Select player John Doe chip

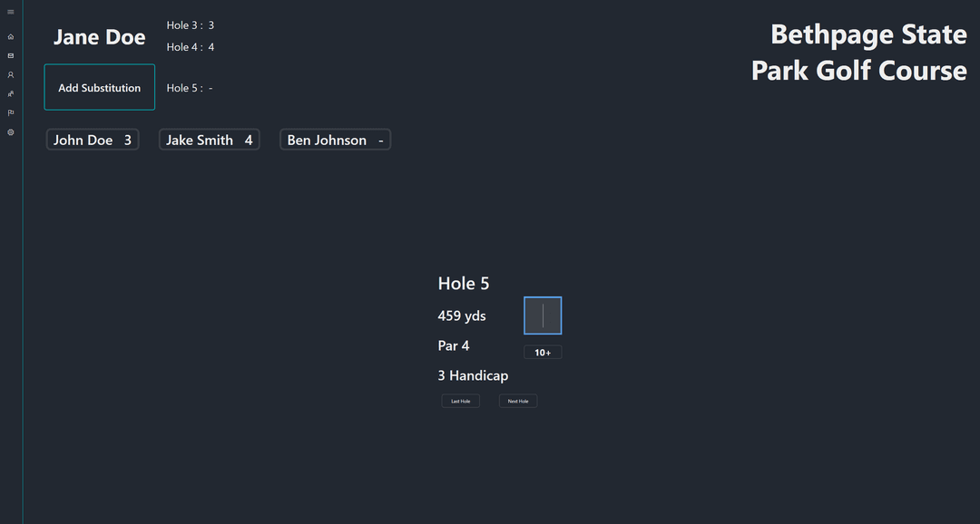93,140
